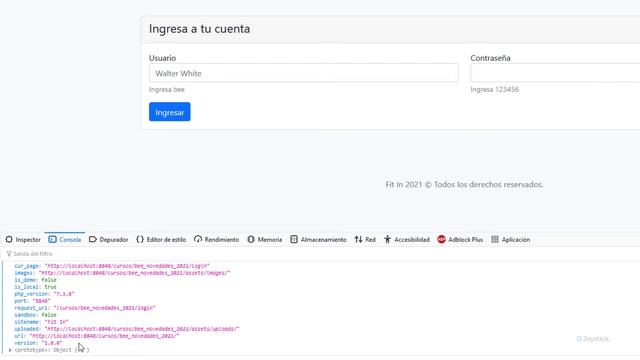Click the Memoria chip icon
This screenshot has height=360, width=640.
[251, 240]
